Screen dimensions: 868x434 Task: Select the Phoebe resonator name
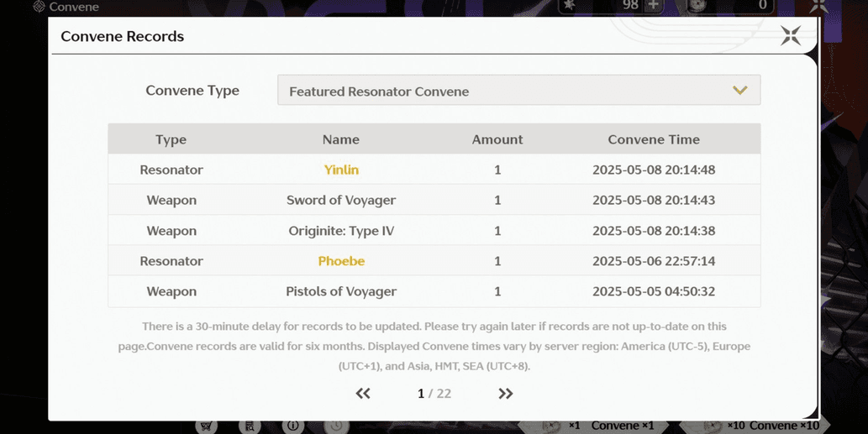coord(341,261)
